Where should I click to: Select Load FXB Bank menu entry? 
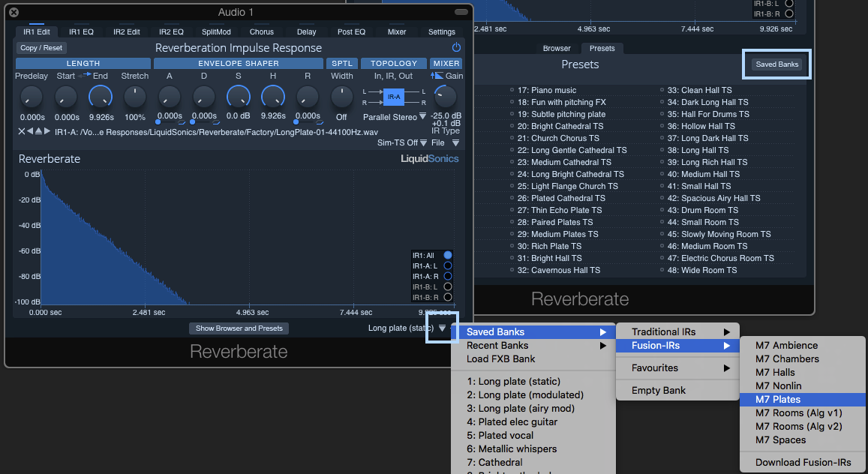point(533,359)
